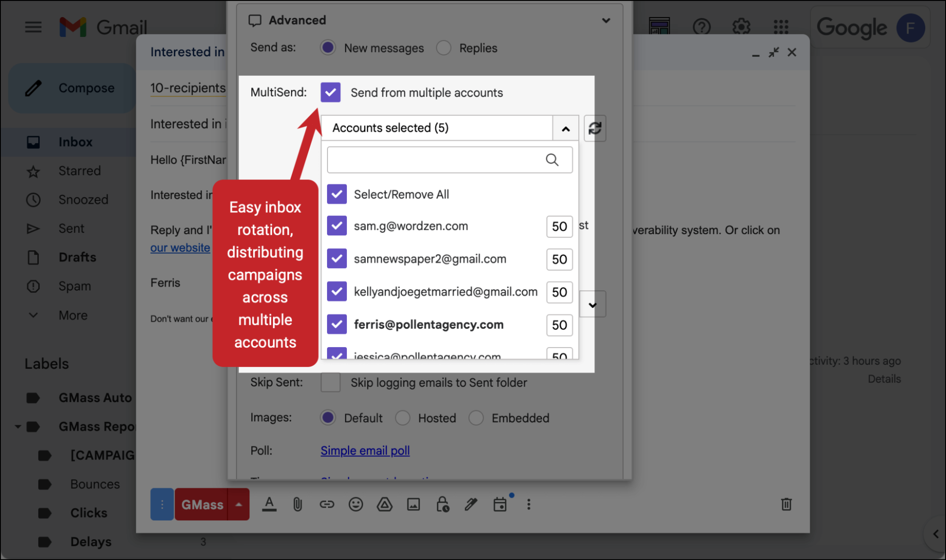Screen dimensions: 946x560
Task: Open the Google apps grid icon
Action: (781, 26)
